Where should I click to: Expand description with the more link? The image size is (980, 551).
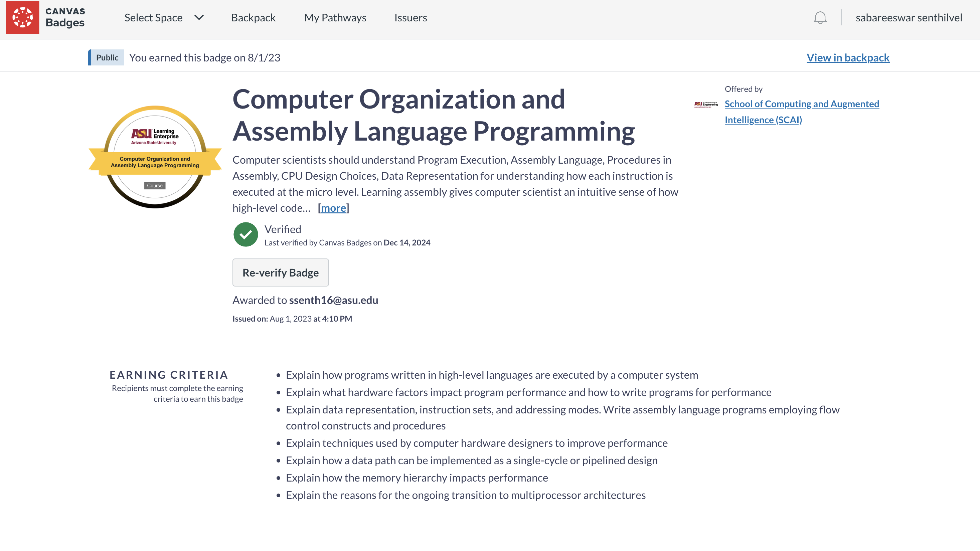[x=333, y=208]
